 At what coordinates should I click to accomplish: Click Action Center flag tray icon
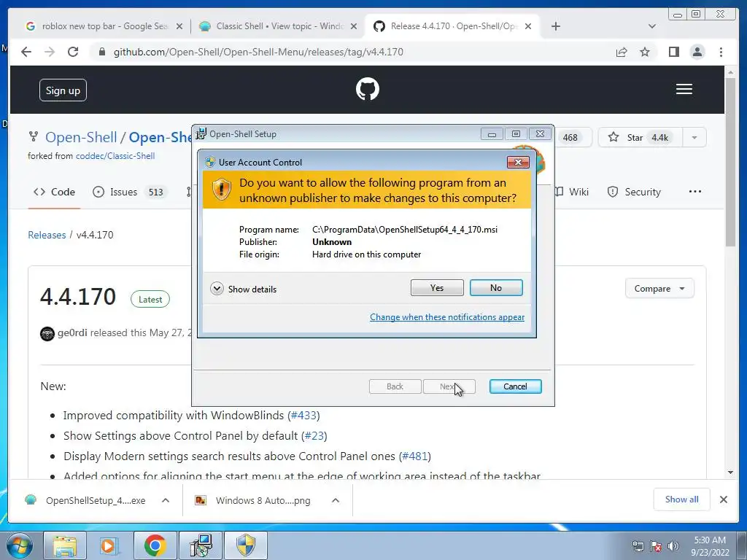tap(656, 546)
